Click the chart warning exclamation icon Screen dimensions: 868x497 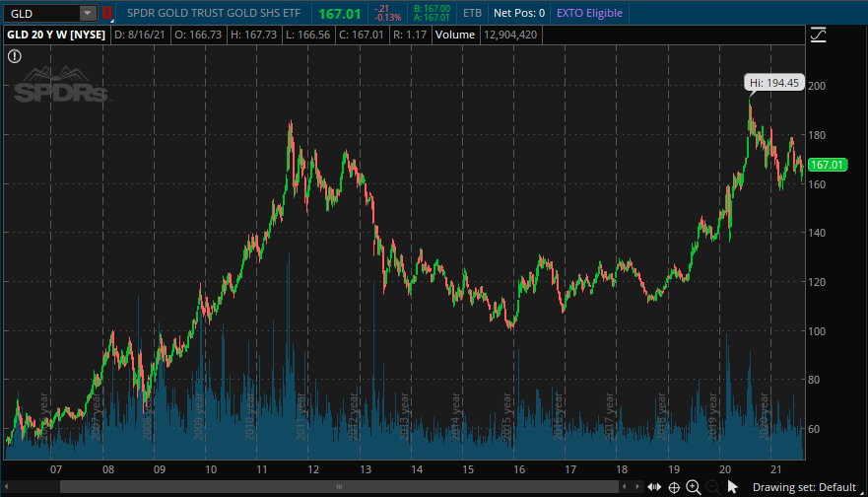15,56
